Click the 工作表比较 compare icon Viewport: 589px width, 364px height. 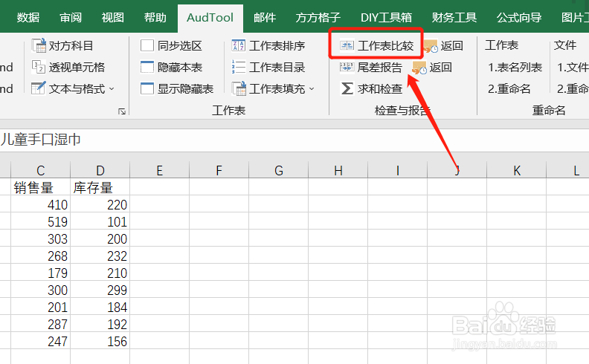[x=347, y=46]
